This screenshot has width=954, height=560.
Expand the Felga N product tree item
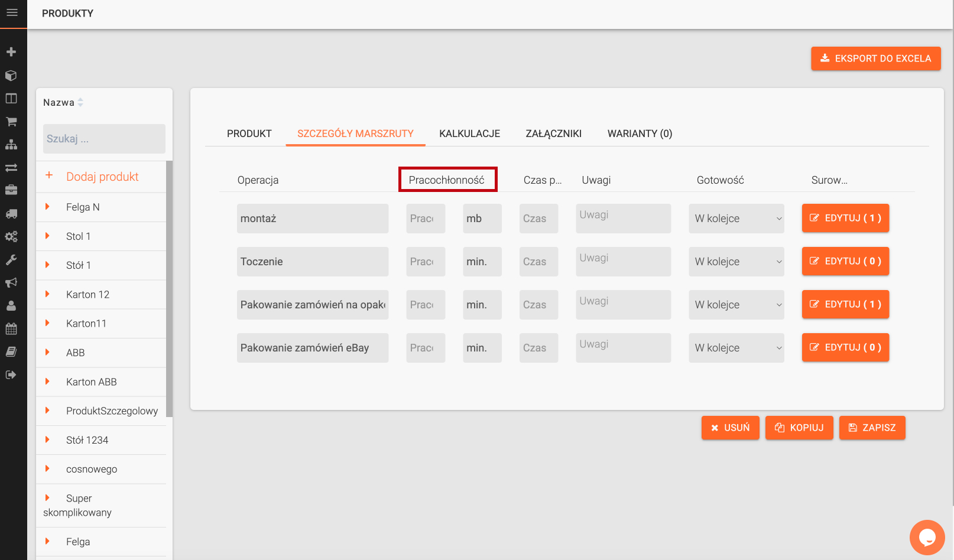tap(48, 207)
